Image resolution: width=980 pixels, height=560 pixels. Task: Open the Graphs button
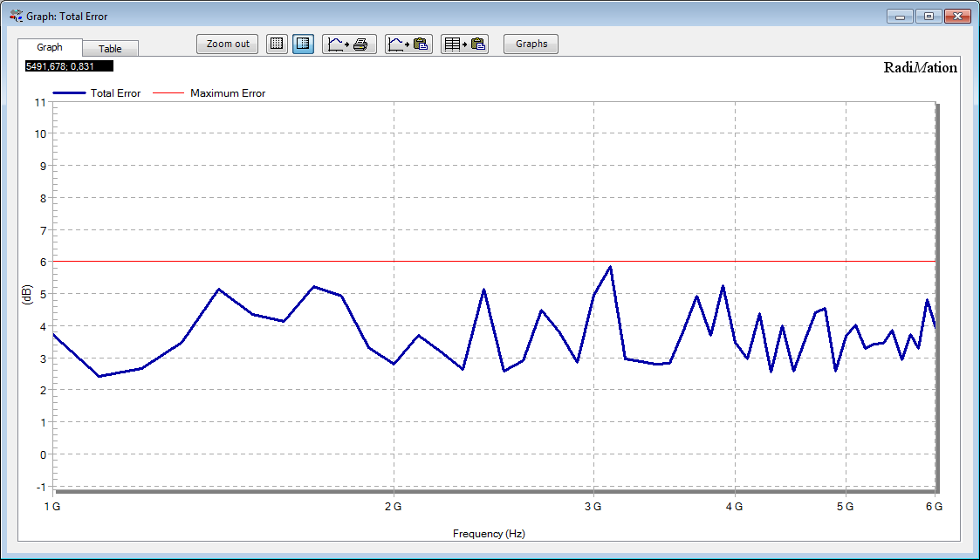point(531,44)
